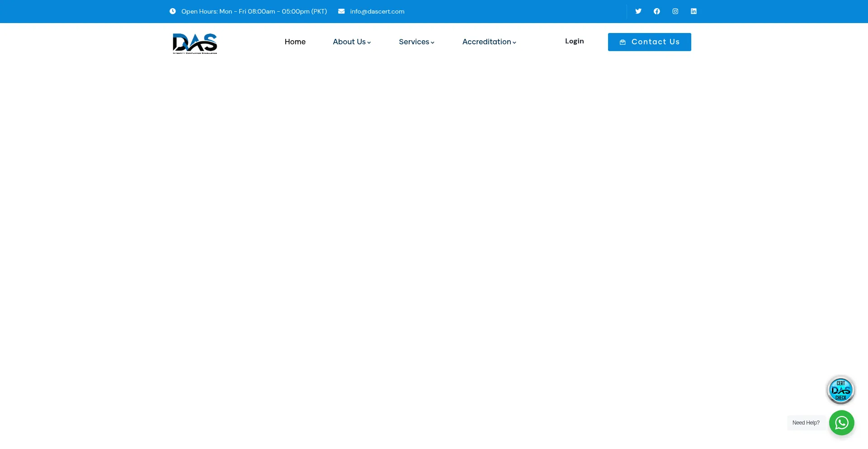Expand the Services dropdown menu
Screen dimensions: 868x449
[416, 42]
